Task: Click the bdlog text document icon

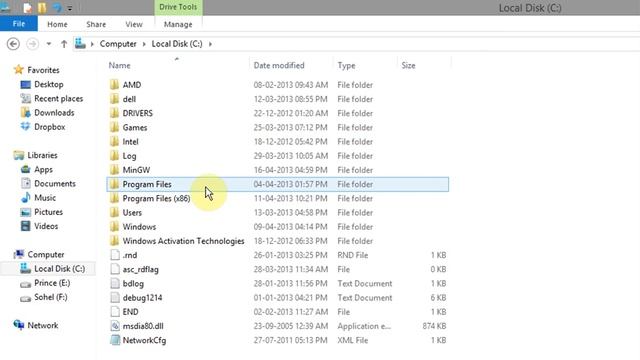Action: [x=115, y=283]
